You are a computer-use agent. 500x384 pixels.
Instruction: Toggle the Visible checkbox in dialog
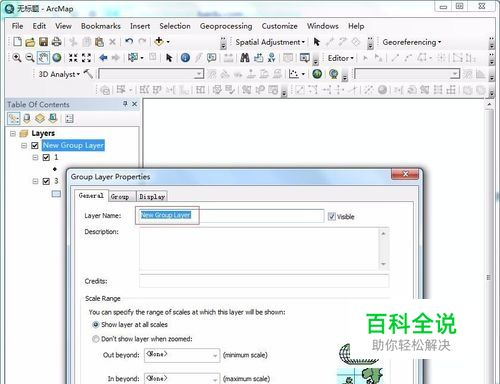click(x=331, y=216)
